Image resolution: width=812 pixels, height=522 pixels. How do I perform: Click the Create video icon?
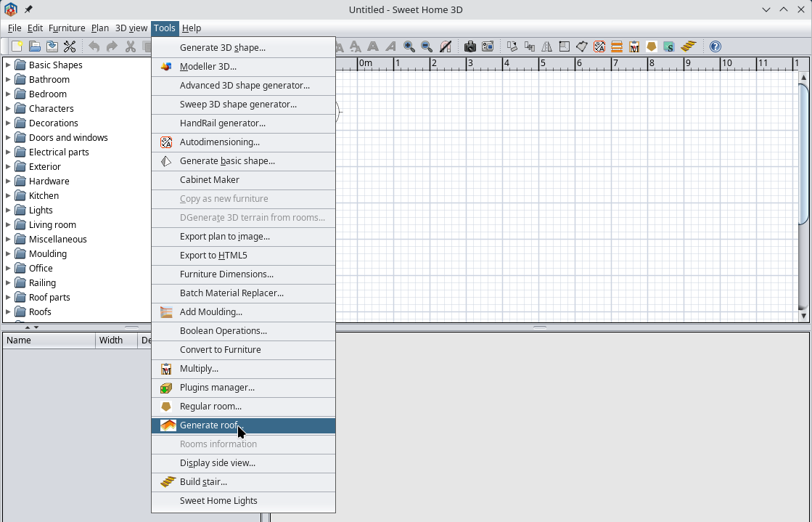488,46
